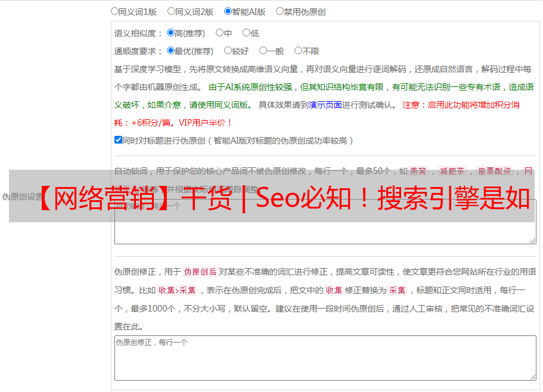
Task: Click the 伪原创设置 section label
Action: pos(23,197)
